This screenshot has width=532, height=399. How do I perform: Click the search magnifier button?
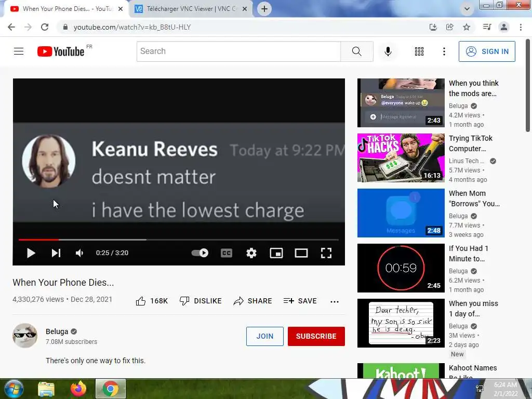point(356,51)
